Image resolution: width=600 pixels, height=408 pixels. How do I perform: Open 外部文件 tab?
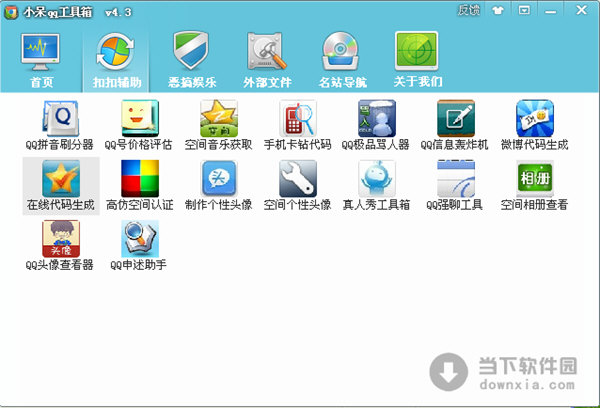[x=267, y=60]
